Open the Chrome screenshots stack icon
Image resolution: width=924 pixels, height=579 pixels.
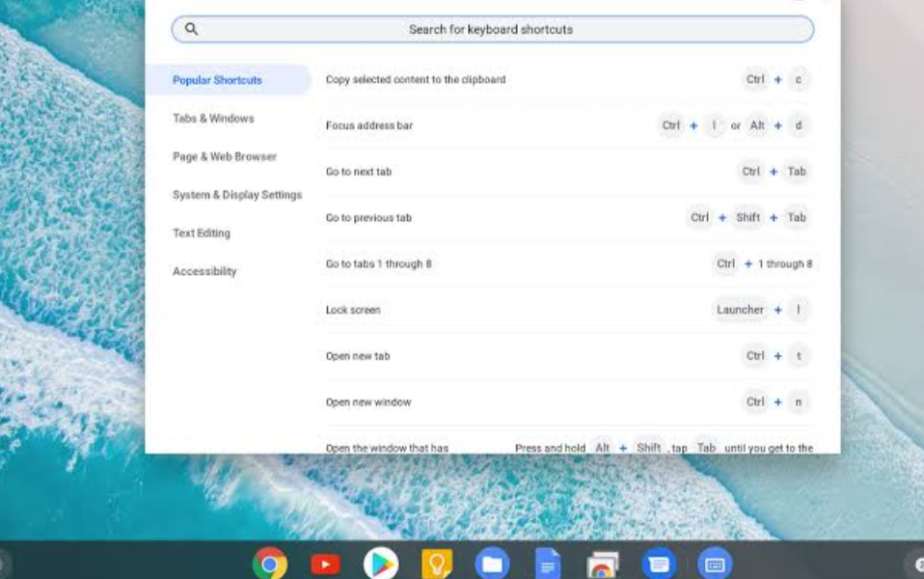point(603,564)
